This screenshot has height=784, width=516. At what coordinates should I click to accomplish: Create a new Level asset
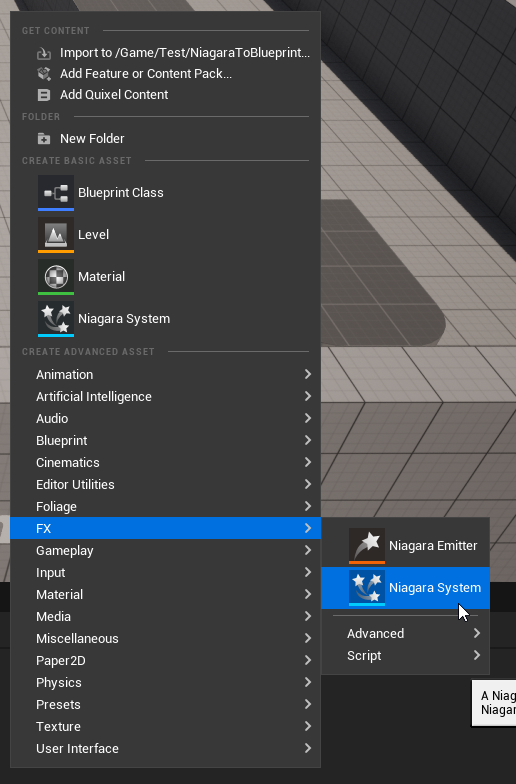pyautogui.click(x=165, y=235)
